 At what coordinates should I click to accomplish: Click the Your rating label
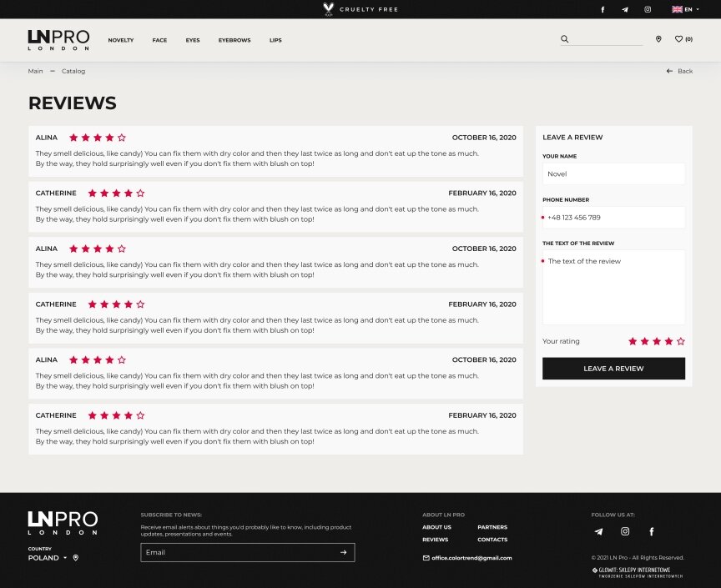(561, 341)
